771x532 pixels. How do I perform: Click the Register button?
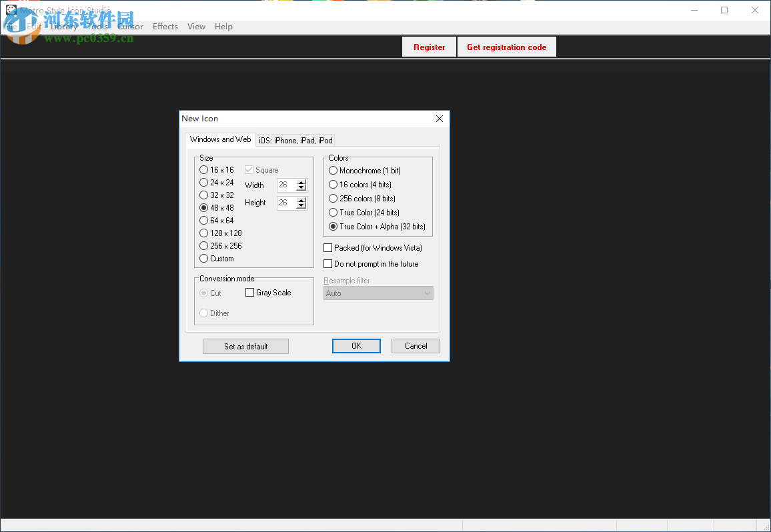tap(430, 47)
